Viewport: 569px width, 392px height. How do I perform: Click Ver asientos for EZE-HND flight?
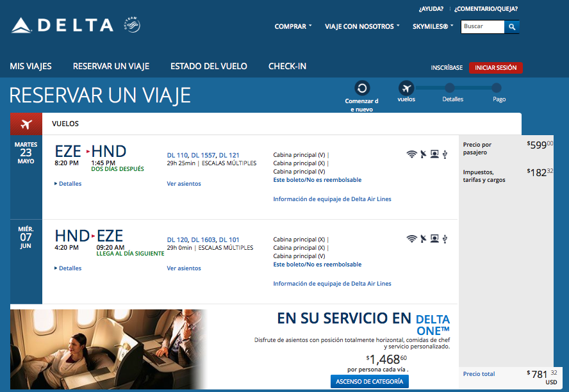pyautogui.click(x=184, y=183)
